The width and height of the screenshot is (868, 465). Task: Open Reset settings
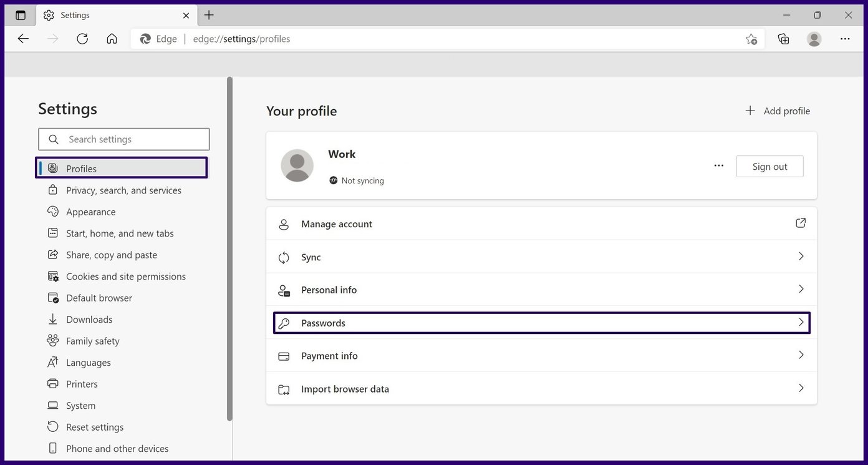(x=95, y=427)
